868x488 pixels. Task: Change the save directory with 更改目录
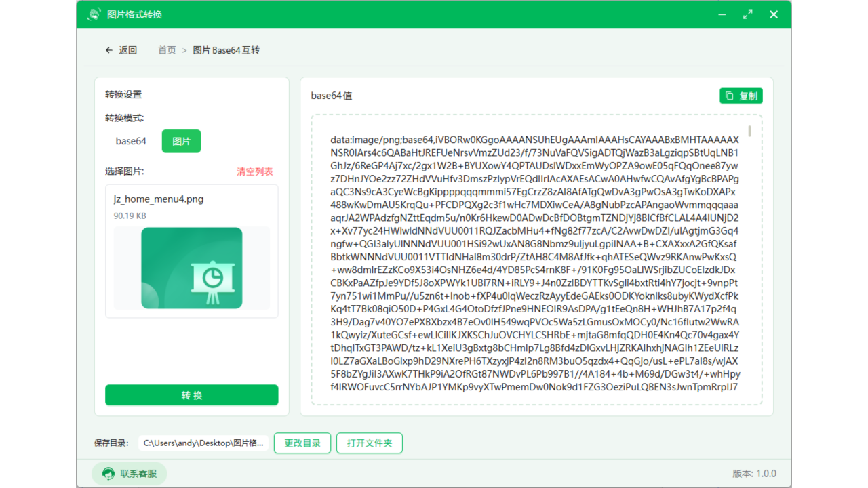302,443
